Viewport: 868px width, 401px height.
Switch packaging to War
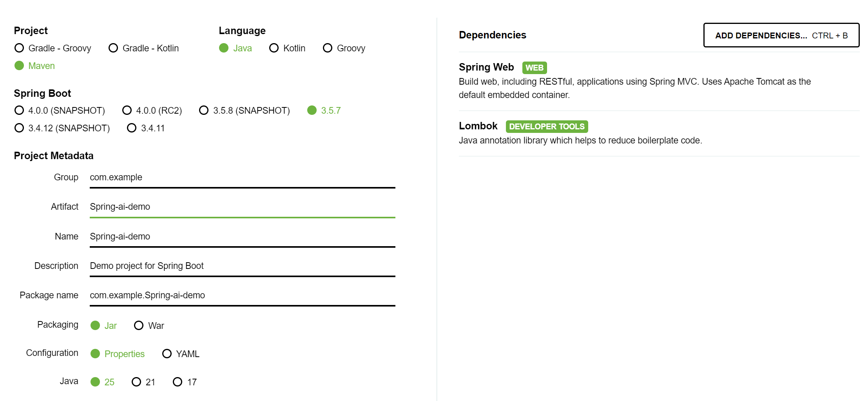(x=139, y=326)
